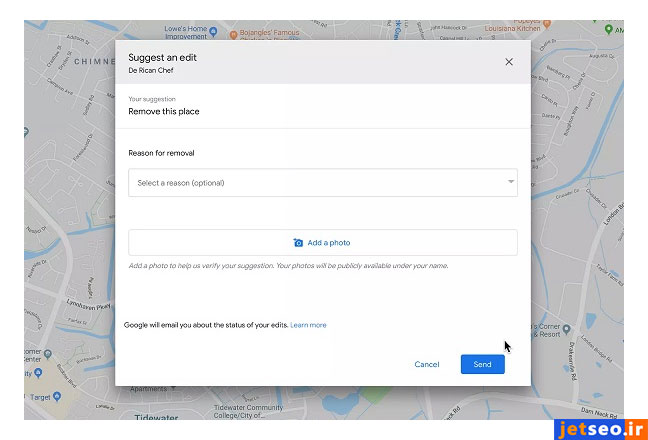Send the removal suggestion

coord(482,365)
